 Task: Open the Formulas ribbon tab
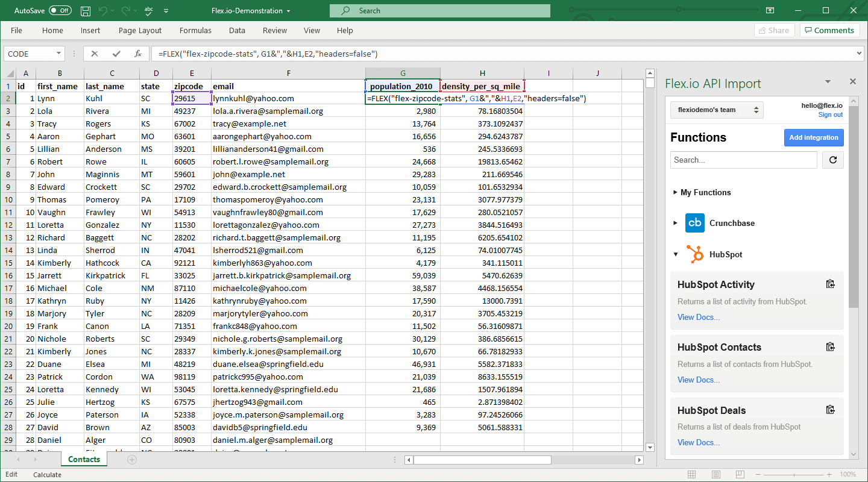click(x=195, y=30)
